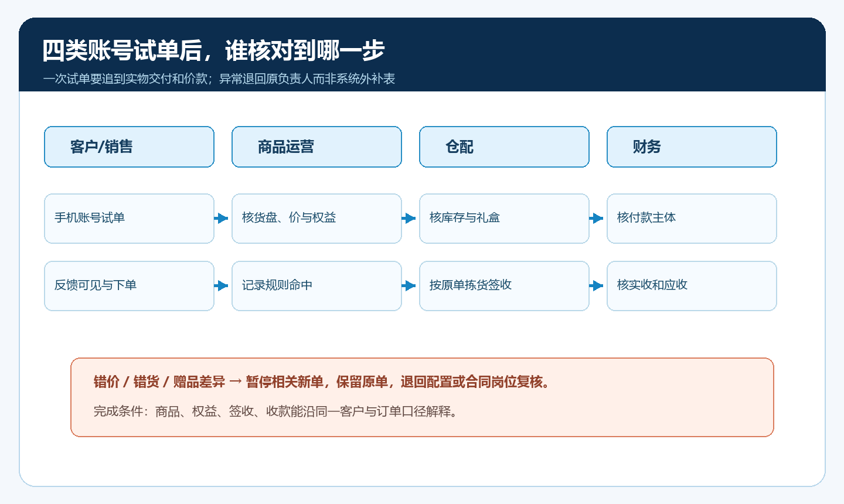Click the title 四类账号试单后，谁核对到哪一步
Viewport: 844px width, 504px height.
pos(213,51)
